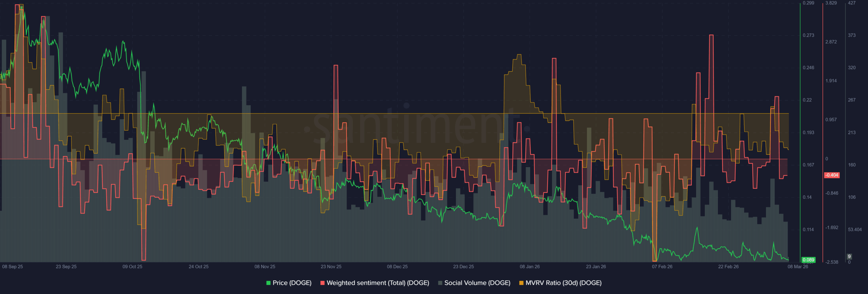
Task: Click the 0.14 price axis label
Action: click(x=807, y=197)
